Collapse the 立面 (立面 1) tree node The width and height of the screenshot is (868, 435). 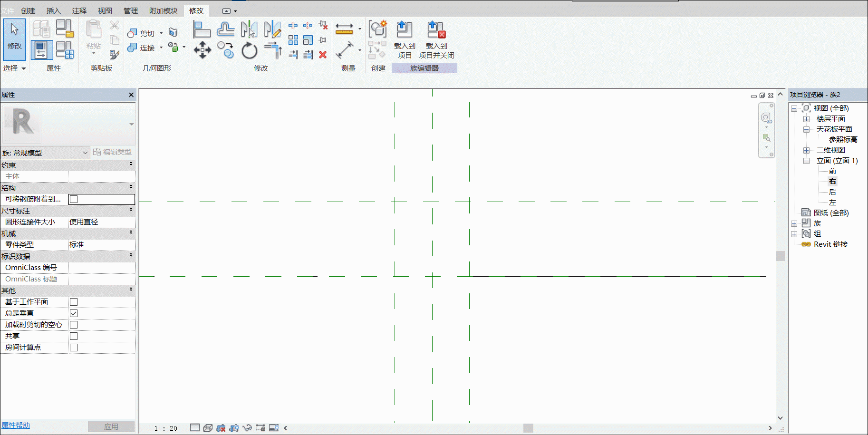click(806, 161)
